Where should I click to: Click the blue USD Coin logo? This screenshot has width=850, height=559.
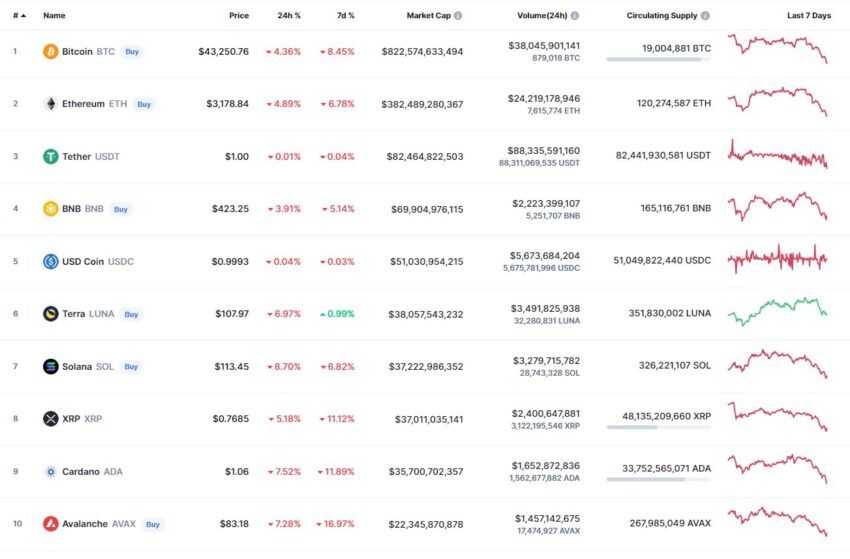pyautogui.click(x=50, y=261)
